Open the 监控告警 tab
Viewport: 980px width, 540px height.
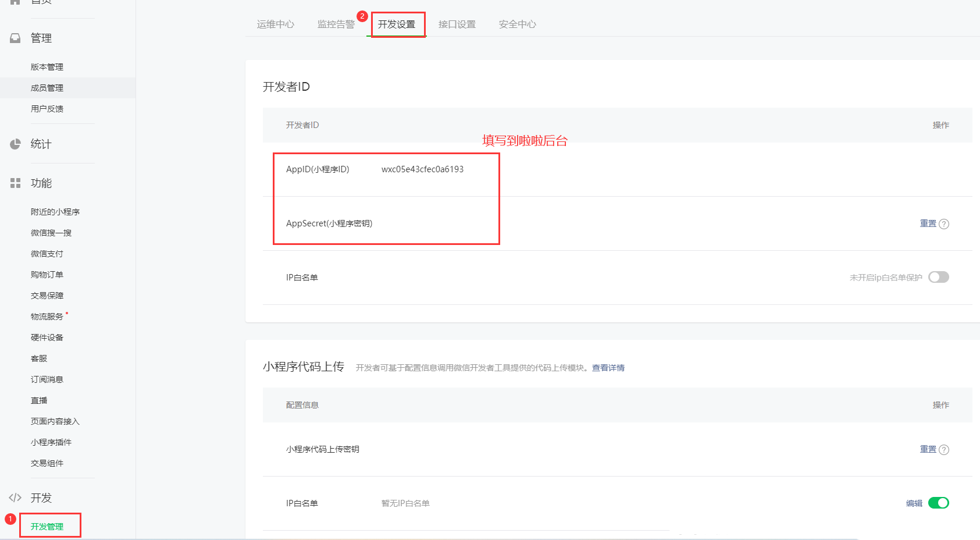(336, 24)
